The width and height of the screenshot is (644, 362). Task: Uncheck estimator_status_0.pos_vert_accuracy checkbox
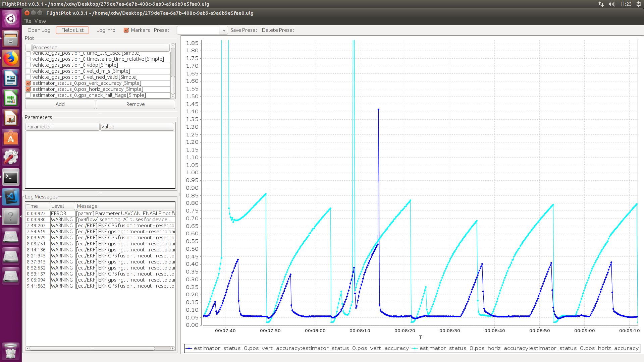point(29,83)
